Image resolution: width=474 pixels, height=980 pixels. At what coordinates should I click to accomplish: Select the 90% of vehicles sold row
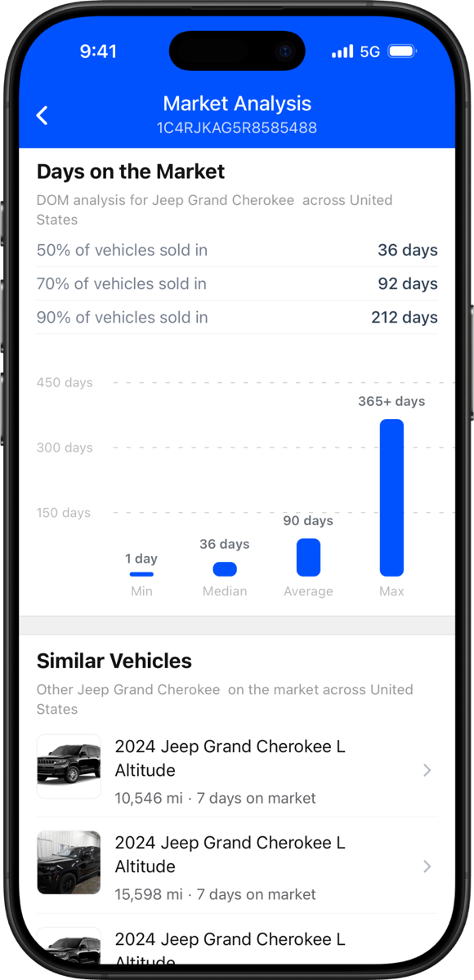237,318
